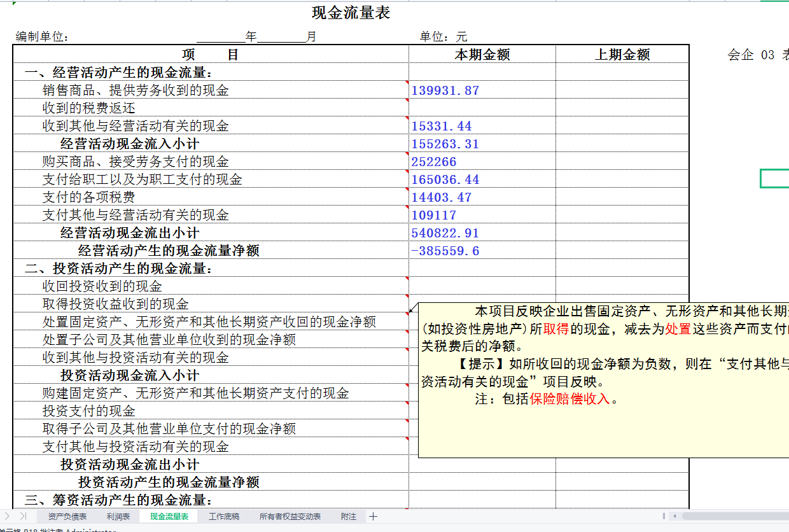Select row 处置子公司及其他营业单位收到的现金净额
The image size is (789, 532).
point(169,340)
